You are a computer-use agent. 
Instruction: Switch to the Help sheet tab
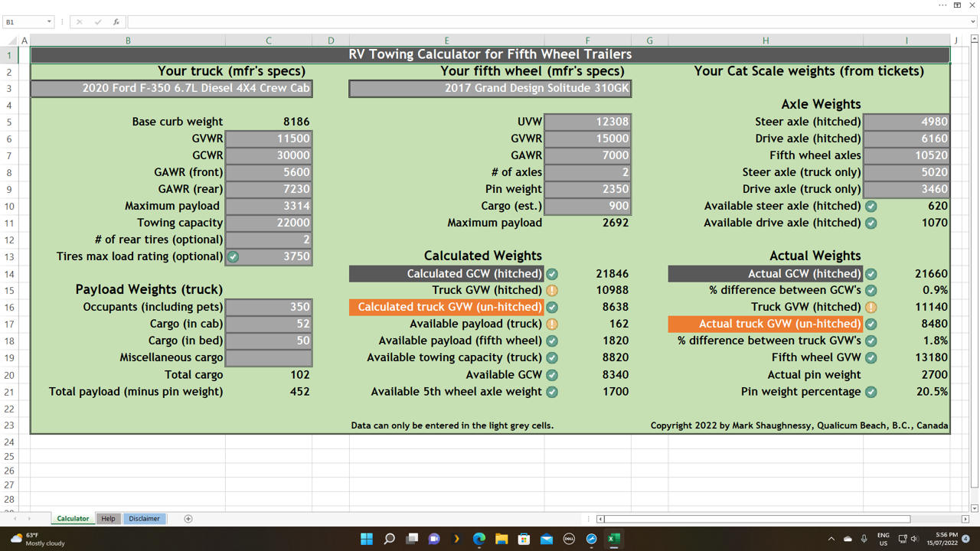tap(108, 518)
